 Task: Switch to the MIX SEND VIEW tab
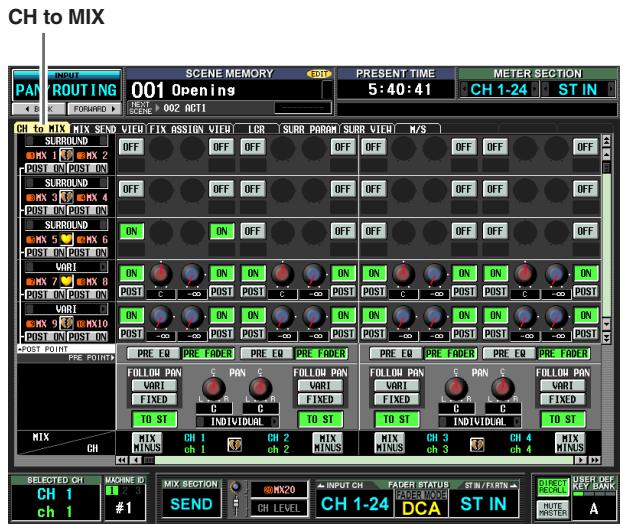pyautogui.click(x=108, y=129)
